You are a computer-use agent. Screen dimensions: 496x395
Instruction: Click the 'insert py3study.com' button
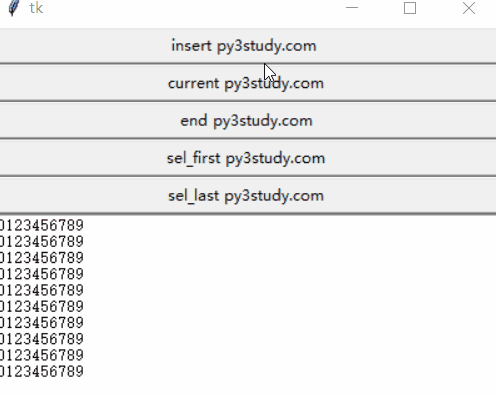pos(248,46)
